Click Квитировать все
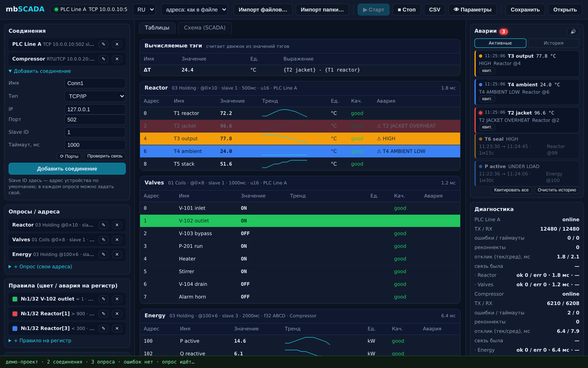Image resolution: width=588 pixels, height=368 pixels. (511, 190)
